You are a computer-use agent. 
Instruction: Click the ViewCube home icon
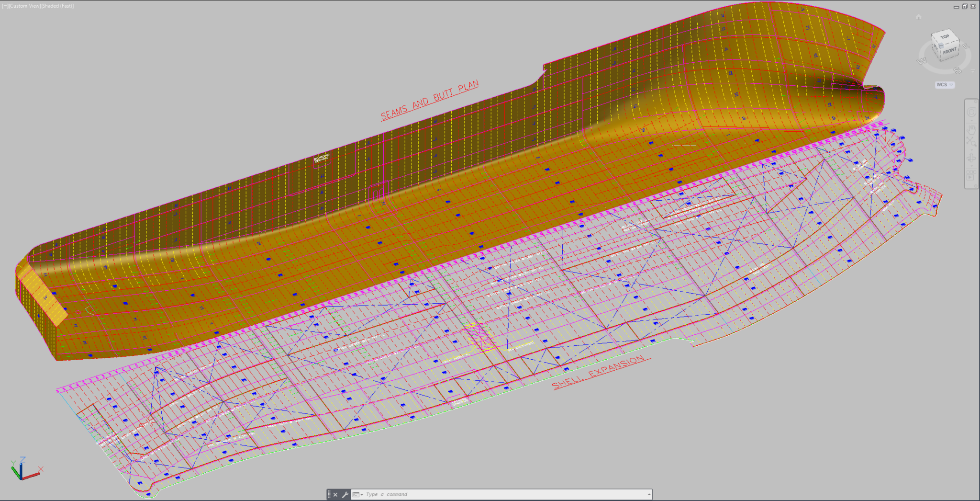pyautogui.click(x=918, y=17)
